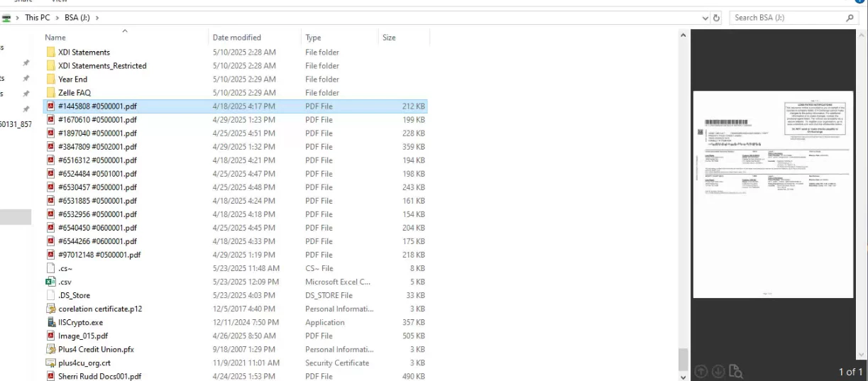Open the address bar history dropdown
Screen dimensions: 868x381
click(x=705, y=18)
